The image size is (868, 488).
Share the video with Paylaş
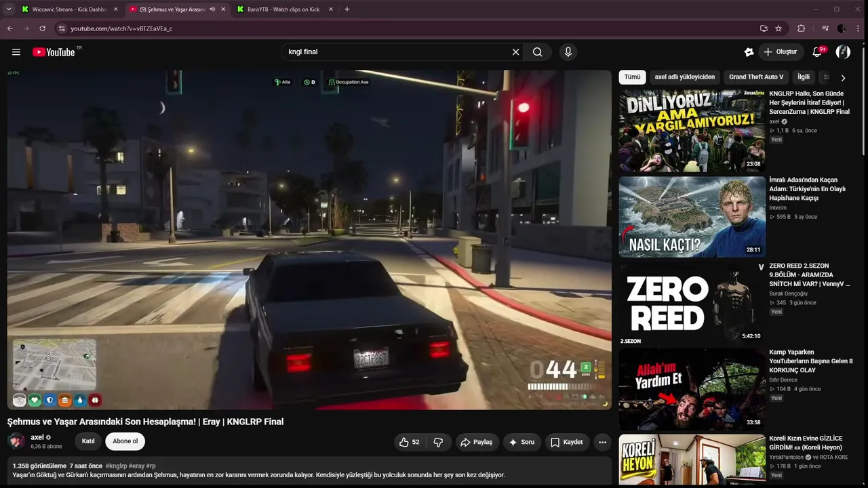(x=477, y=442)
